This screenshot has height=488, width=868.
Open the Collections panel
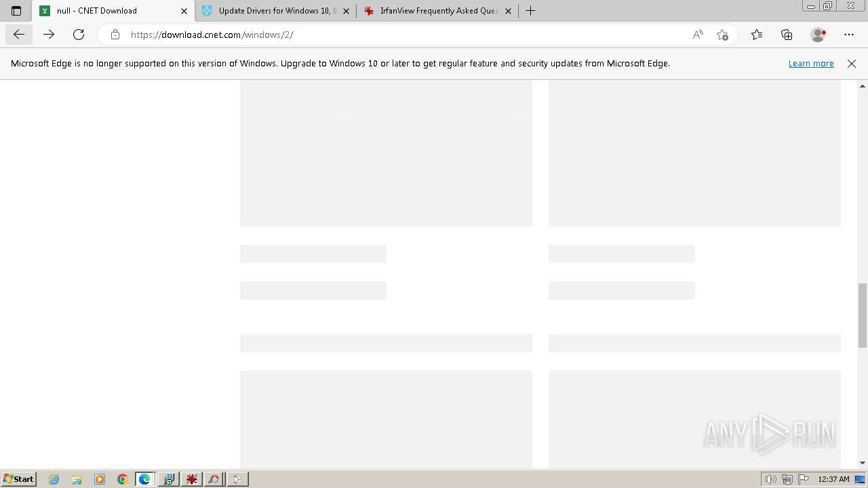point(787,35)
